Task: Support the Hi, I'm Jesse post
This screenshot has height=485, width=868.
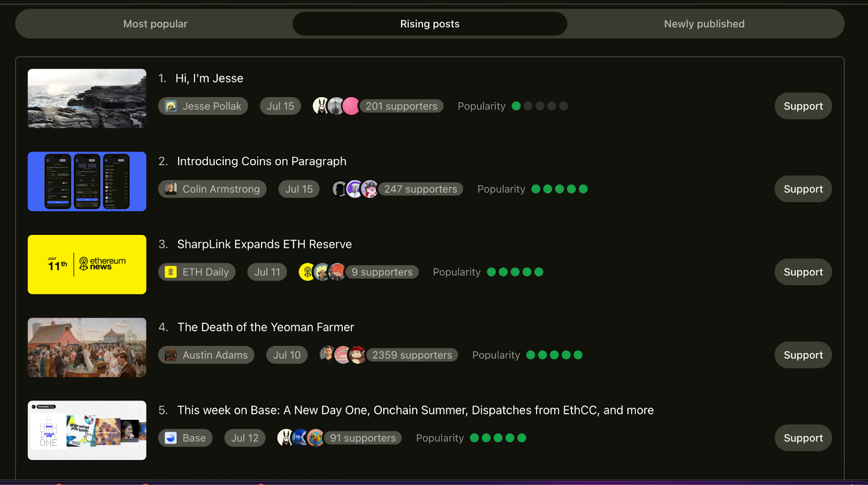Action: tap(803, 106)
